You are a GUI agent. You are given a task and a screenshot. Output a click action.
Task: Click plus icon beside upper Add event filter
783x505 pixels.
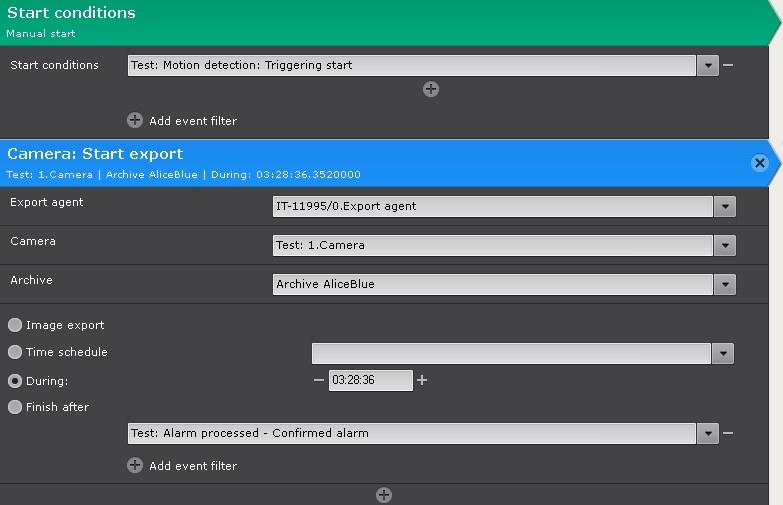pos(135,120)
